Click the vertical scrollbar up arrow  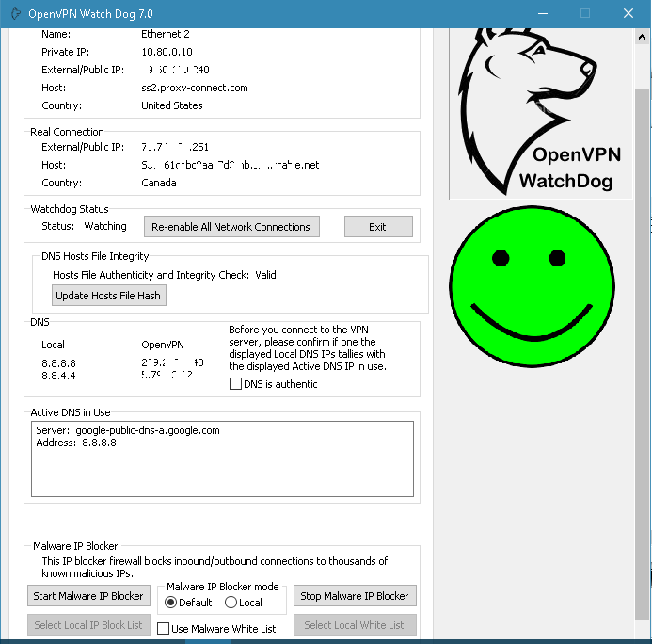(642, 37)
